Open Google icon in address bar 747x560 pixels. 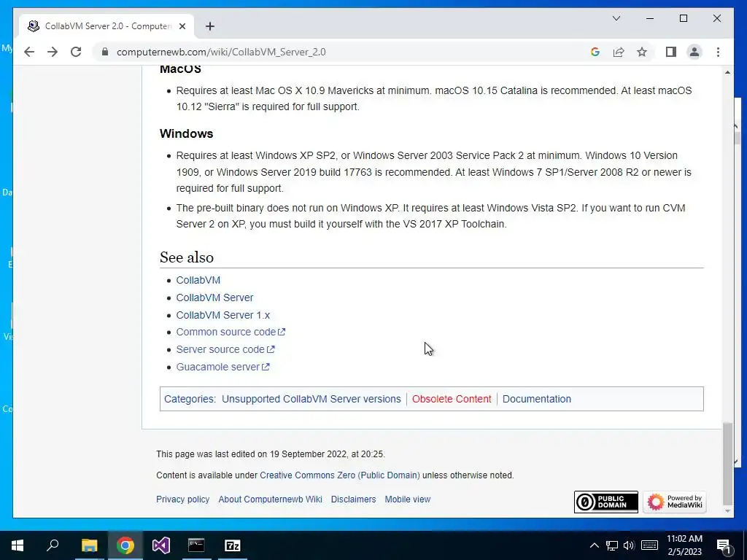click(x=595, y=52)
